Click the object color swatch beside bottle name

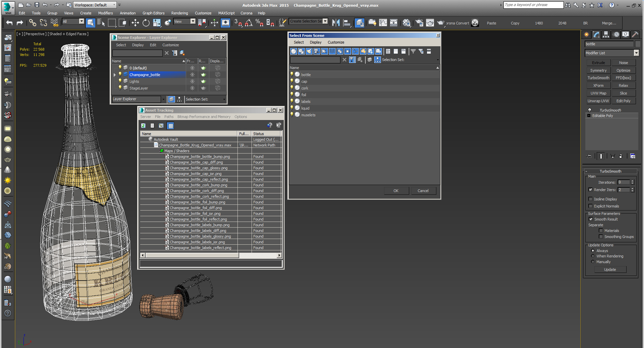click(637, 44)
